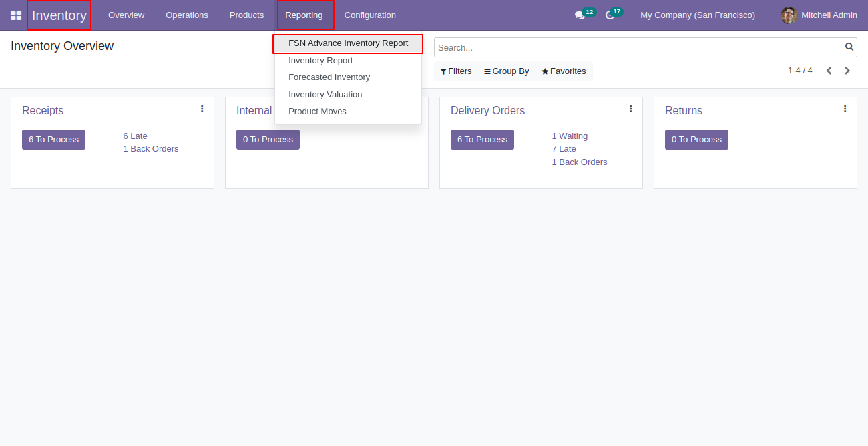Click Delivery Orders 6 To Process button

[x=482, y=140]
